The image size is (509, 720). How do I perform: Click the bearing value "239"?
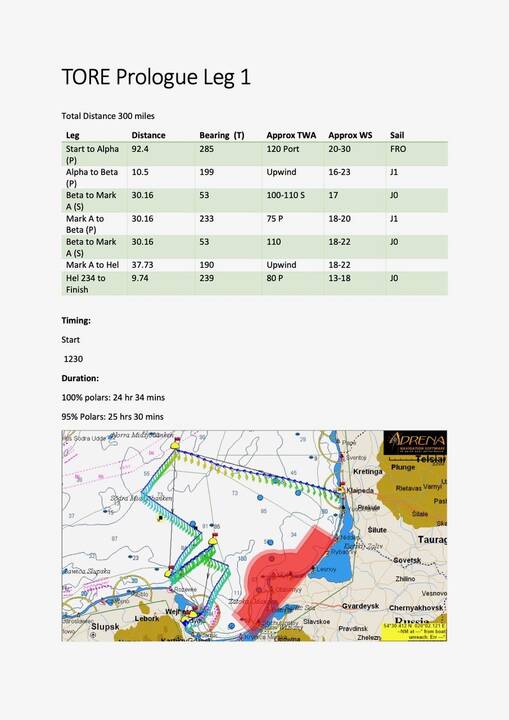(207, 278)
